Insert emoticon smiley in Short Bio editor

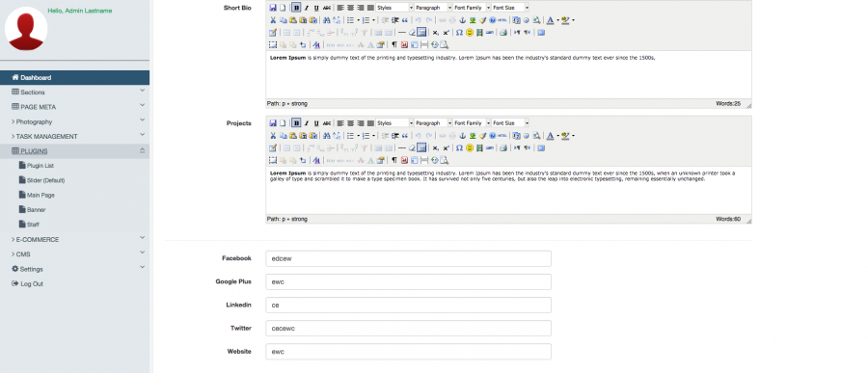click(x=470, y=32)
